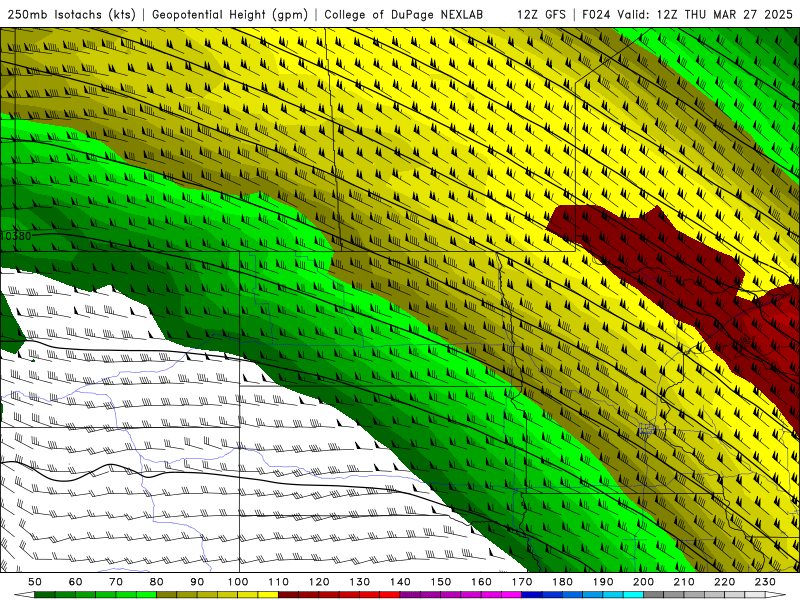
Task: Click the '250mb Isotachs (kts)' title text
Action: point(72,15)
